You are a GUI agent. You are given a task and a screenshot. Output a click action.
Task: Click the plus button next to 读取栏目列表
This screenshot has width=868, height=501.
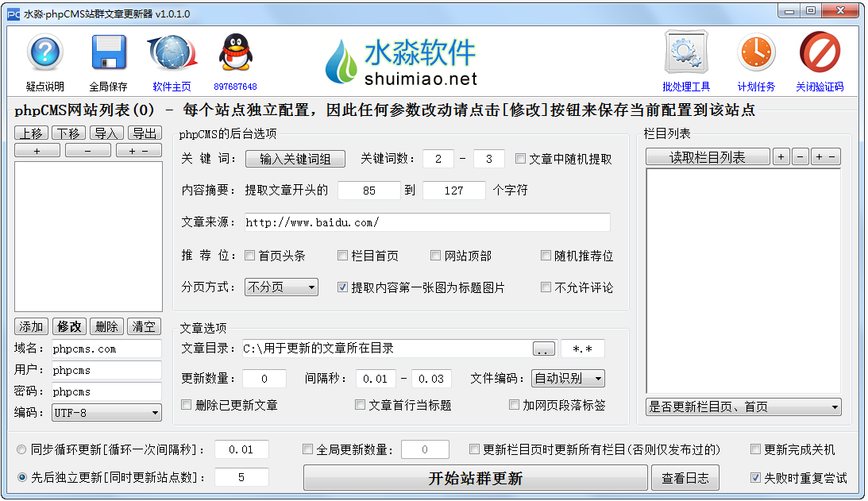point(781,157)
